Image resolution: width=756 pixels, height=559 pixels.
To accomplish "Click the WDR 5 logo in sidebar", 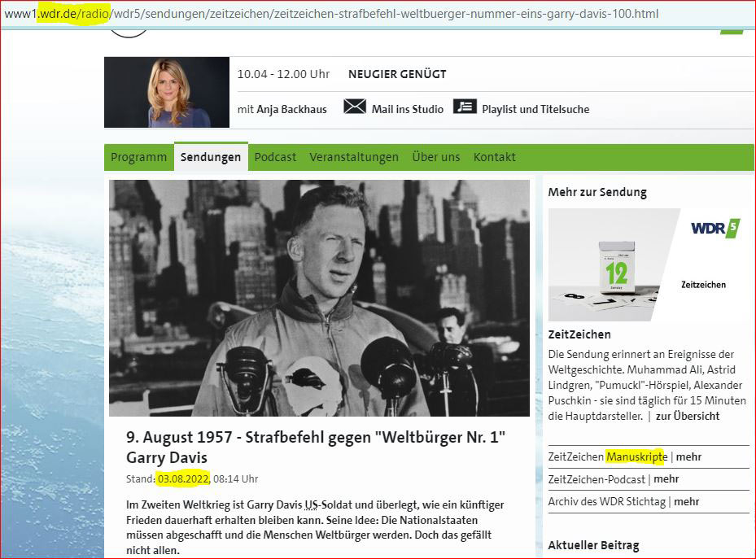I will [715, 229].
